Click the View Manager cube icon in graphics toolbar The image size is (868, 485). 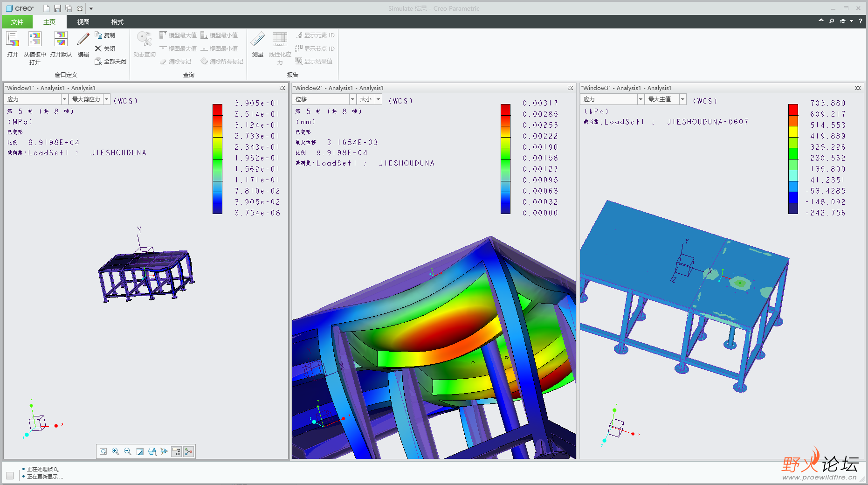164,451
